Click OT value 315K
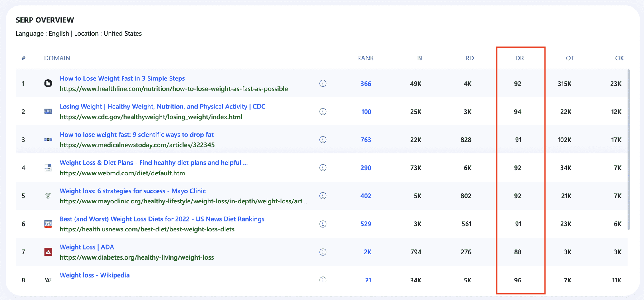 tap(564, 84)
